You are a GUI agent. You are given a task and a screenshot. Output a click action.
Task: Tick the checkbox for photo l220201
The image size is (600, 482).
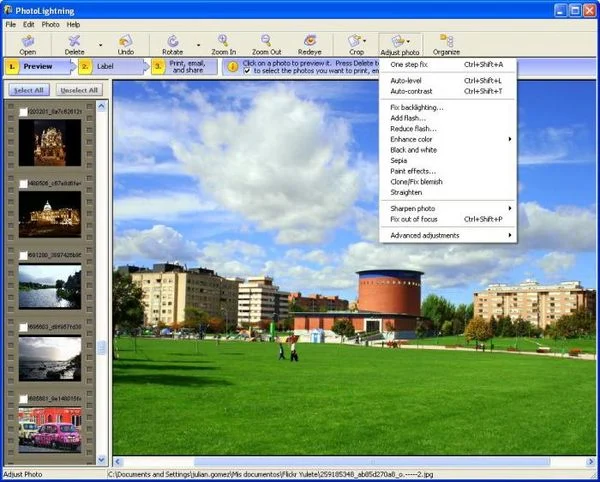pyautogui.click(x=22, y=112)
